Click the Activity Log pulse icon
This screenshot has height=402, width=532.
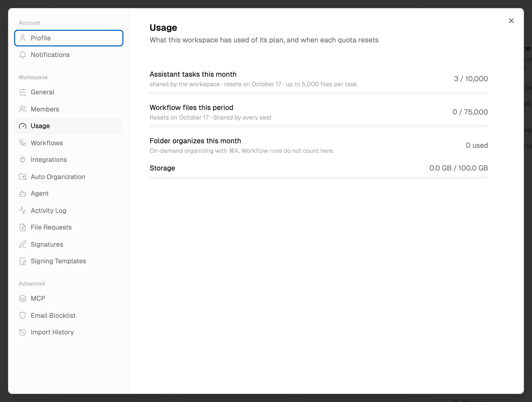click(23, 211)
